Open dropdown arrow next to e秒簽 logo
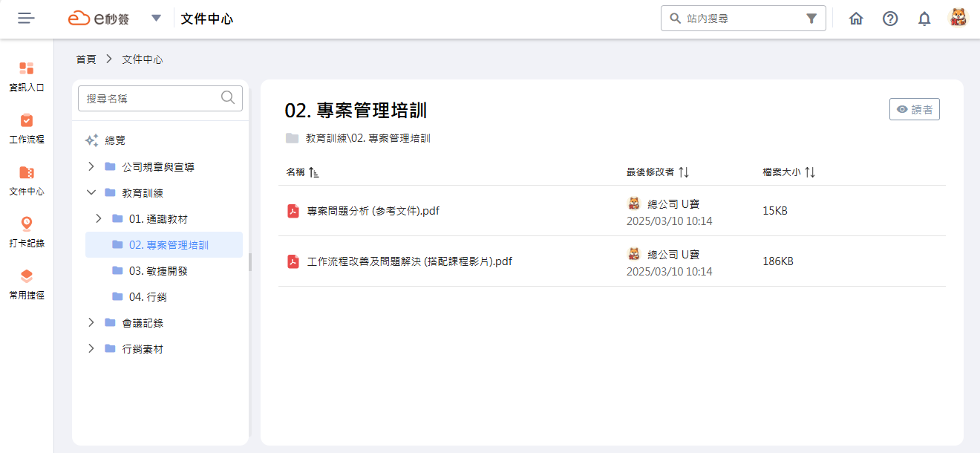The height and width of the screenshot is (453, 980). 156,19
